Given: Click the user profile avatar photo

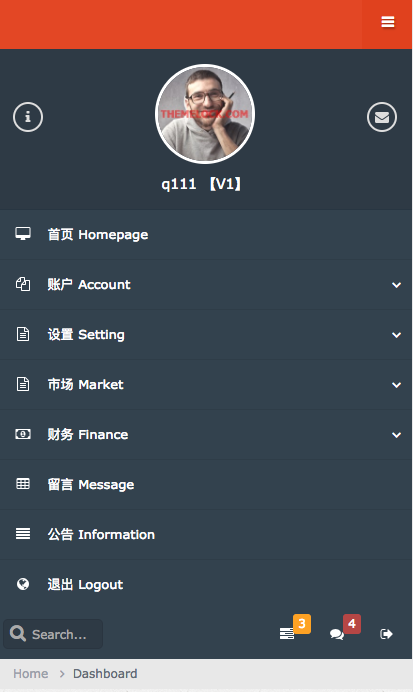Looking at the screenshot, I should (205, 114).
